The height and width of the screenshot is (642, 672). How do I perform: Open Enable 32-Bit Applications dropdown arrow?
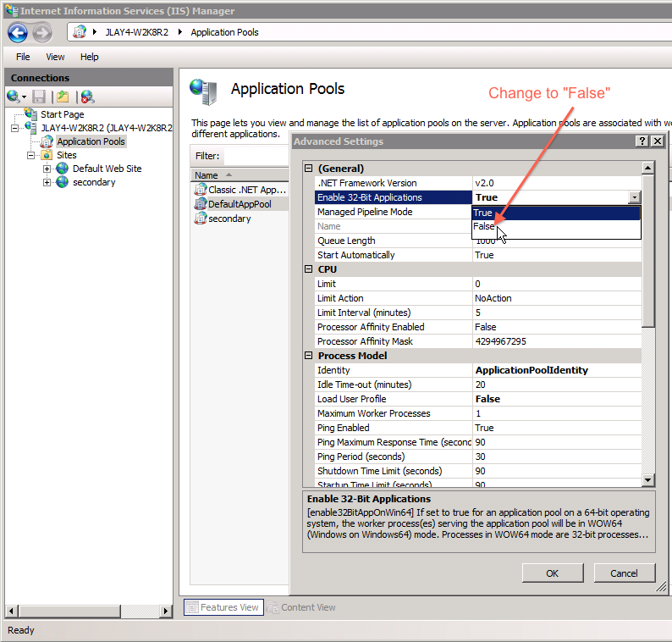coord(634,197)
